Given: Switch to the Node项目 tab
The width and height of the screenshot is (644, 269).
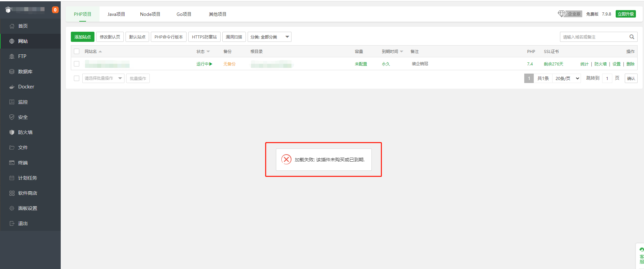Looking at the screenshot, I should (150, 14).
